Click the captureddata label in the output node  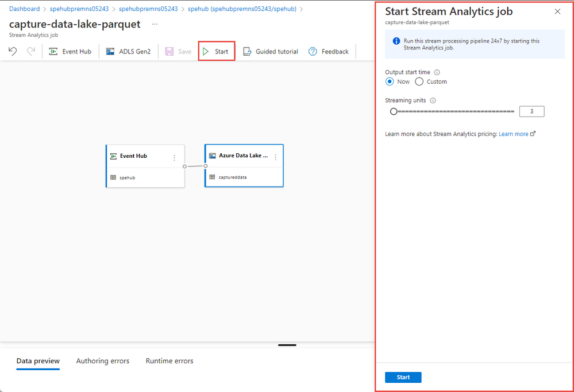(x=233, y=177)
